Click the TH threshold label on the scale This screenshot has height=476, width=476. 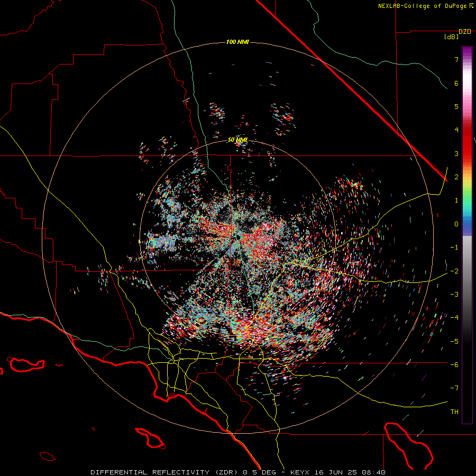[454, 412]
